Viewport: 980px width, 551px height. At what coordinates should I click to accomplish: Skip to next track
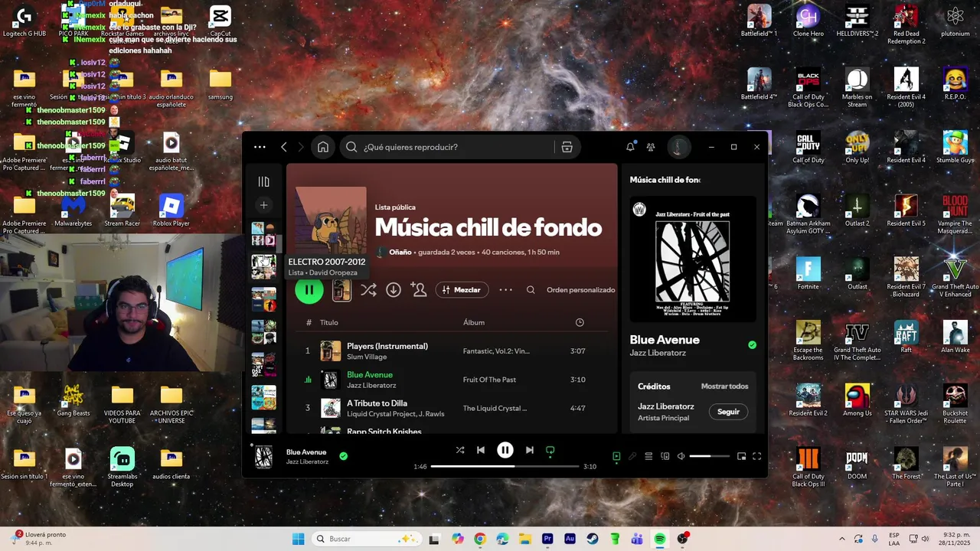point(529,450)
